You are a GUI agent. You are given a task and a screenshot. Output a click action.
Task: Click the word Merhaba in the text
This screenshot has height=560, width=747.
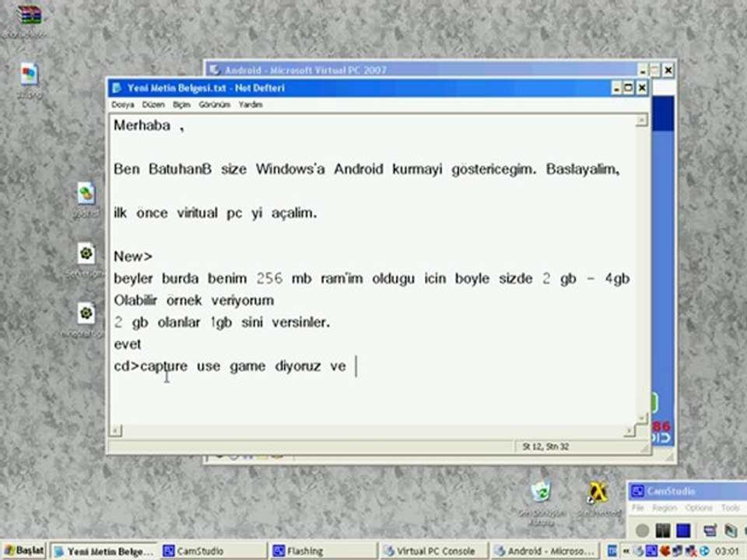coord(142,126)
